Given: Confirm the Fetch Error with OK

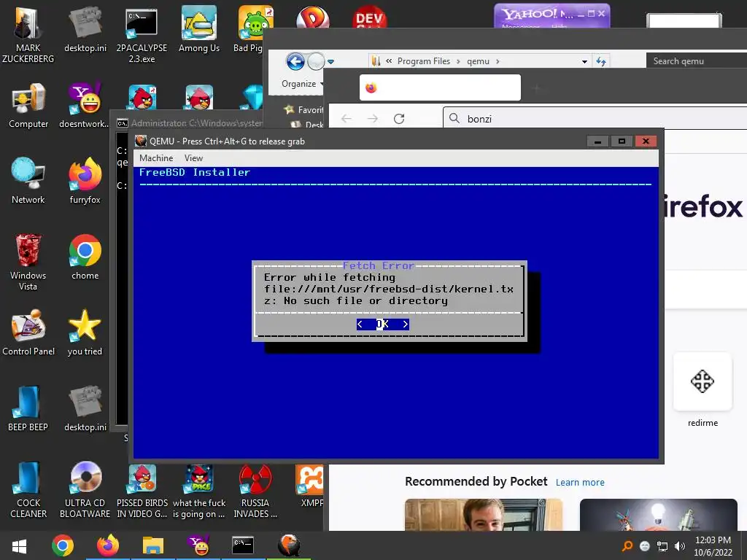Looking at the screenshot, I should 382,324.
